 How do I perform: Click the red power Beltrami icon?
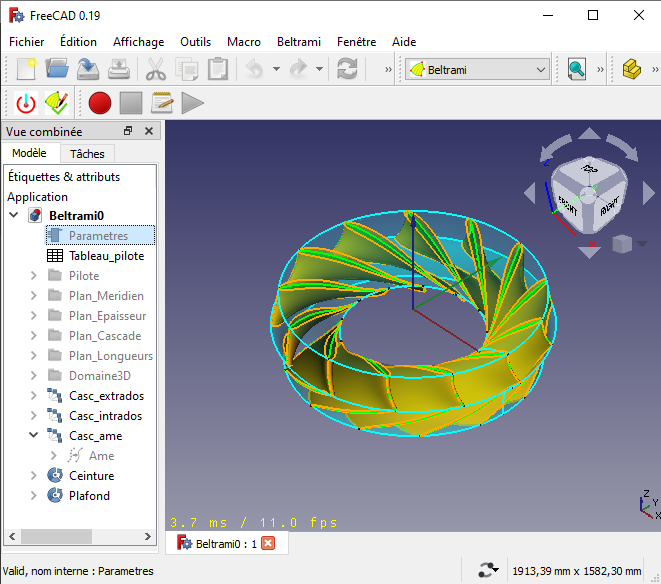pyautogui.click(x=26, y=102)
